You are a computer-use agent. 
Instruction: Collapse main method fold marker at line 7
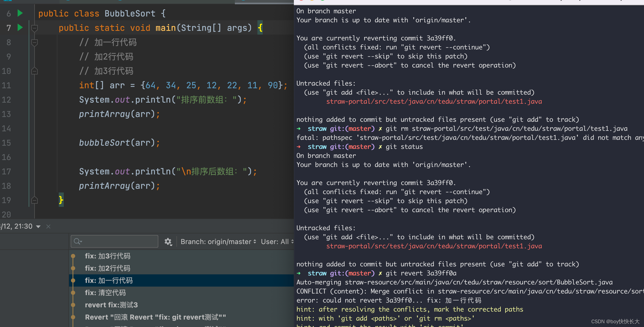click(35, 28)
